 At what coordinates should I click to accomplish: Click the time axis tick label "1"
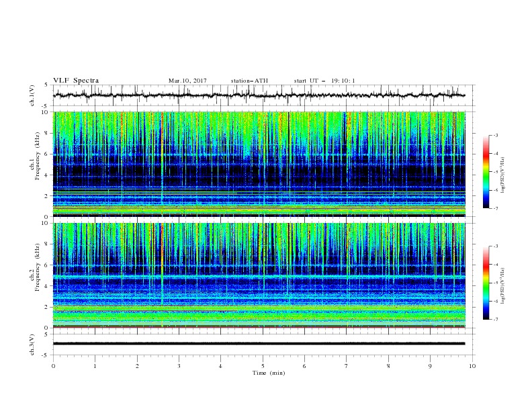point(95,366)
